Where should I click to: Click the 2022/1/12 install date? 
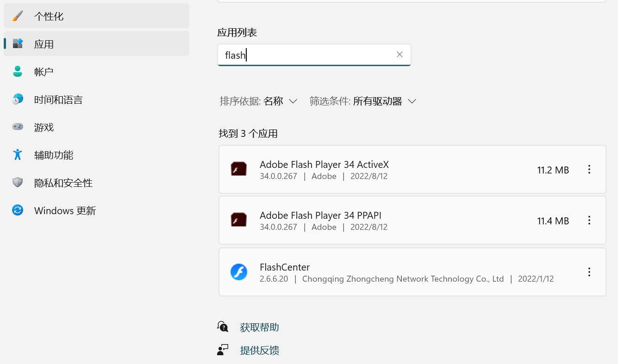coord(536,279)
